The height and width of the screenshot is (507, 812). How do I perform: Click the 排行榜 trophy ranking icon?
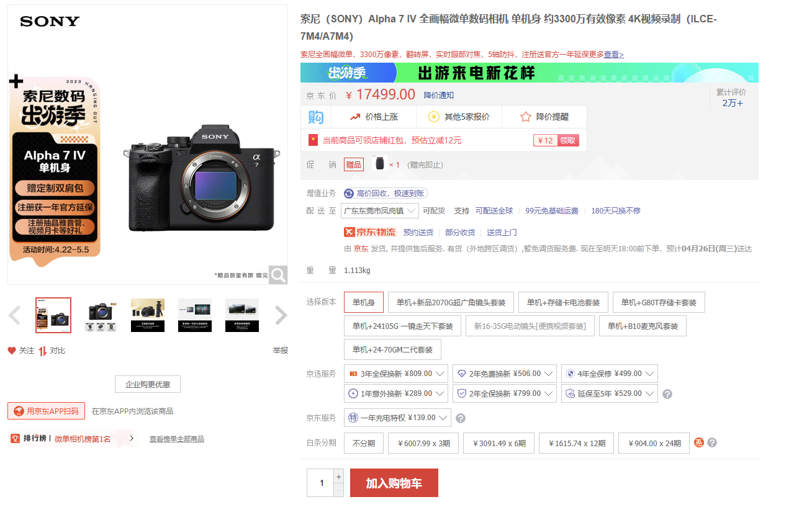pyautogui.click(x=16, y=439)
